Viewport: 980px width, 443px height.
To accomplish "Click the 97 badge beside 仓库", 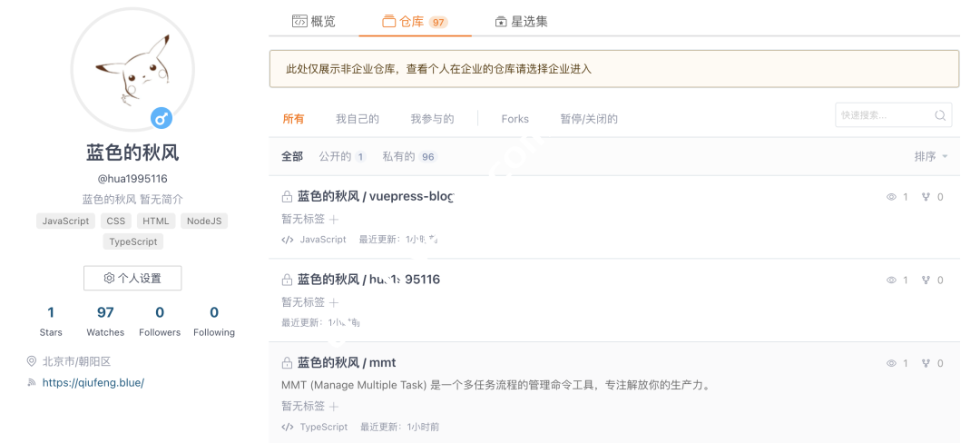I will pyautogui.click(x=438, y=23).
